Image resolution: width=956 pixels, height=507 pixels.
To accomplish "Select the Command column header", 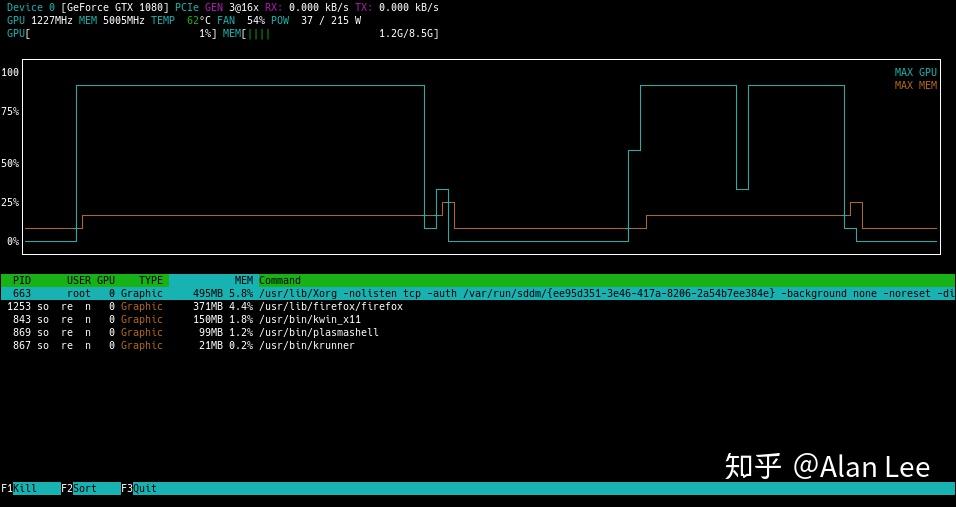I will [x=280, y=280].
